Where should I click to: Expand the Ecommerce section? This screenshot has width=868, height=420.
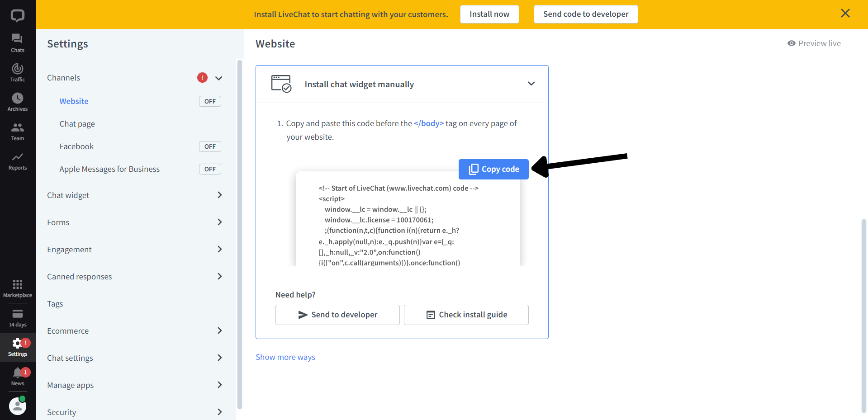pyautogui.click(x=219, y=330)
